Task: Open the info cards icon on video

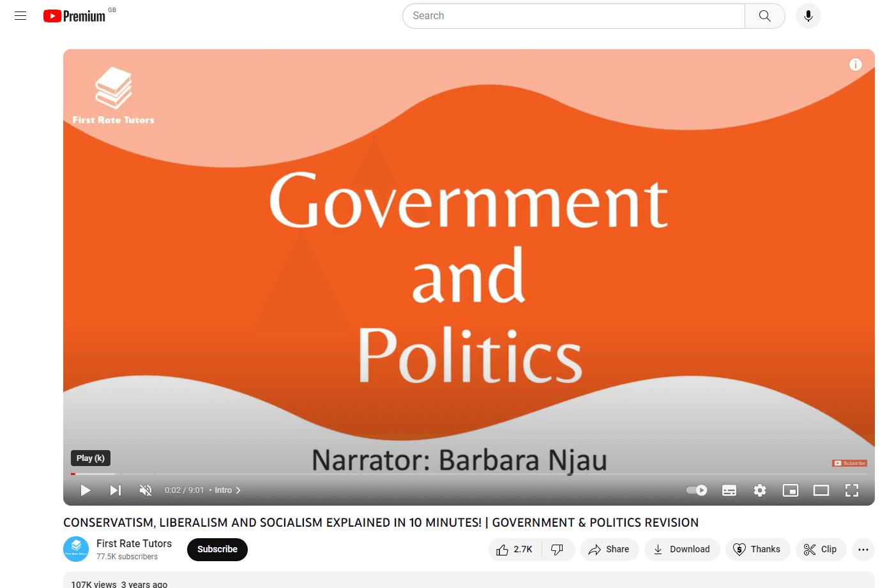Action: (x=856, y=64)
